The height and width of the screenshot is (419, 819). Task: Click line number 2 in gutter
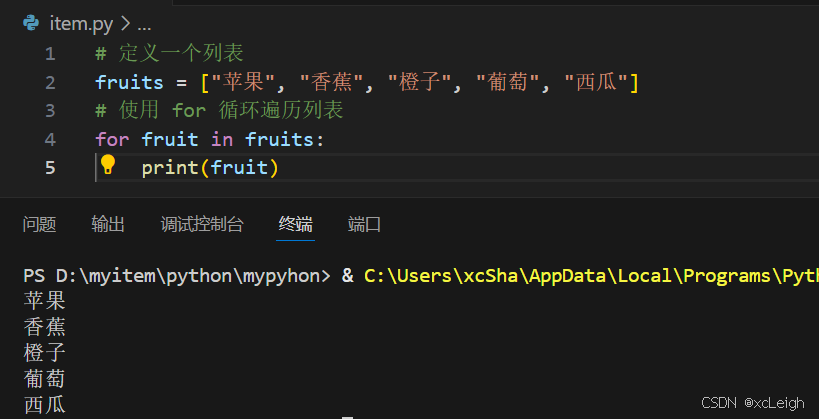coord(50,83)
